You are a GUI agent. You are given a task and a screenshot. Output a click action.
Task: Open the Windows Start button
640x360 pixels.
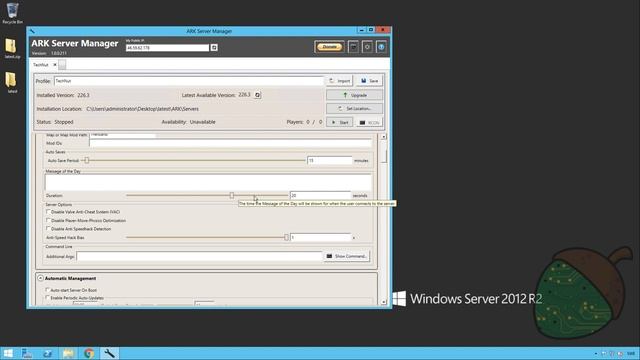coord(8,353)
